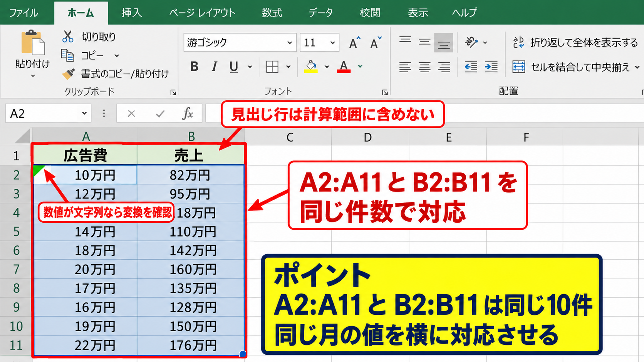Decrease indent with the left arrow icon
The width and height of the screenshot is (644, 362).
click(471, 67)
